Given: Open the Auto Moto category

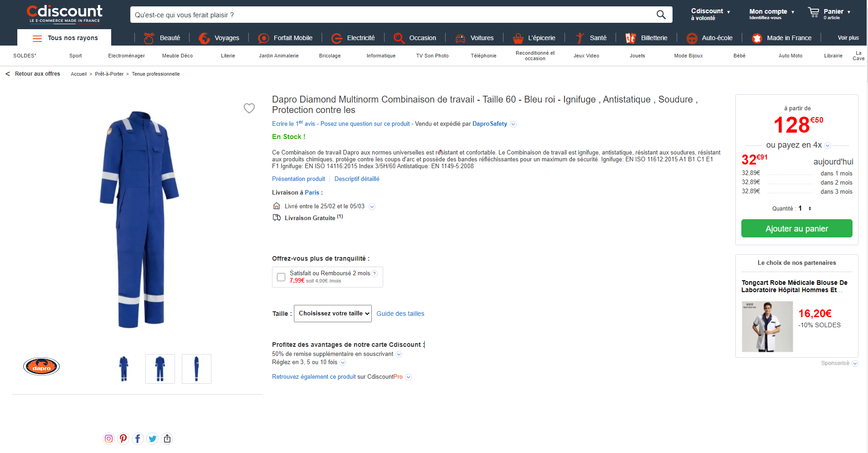Looking at the screenshot, I should (790, 56).
